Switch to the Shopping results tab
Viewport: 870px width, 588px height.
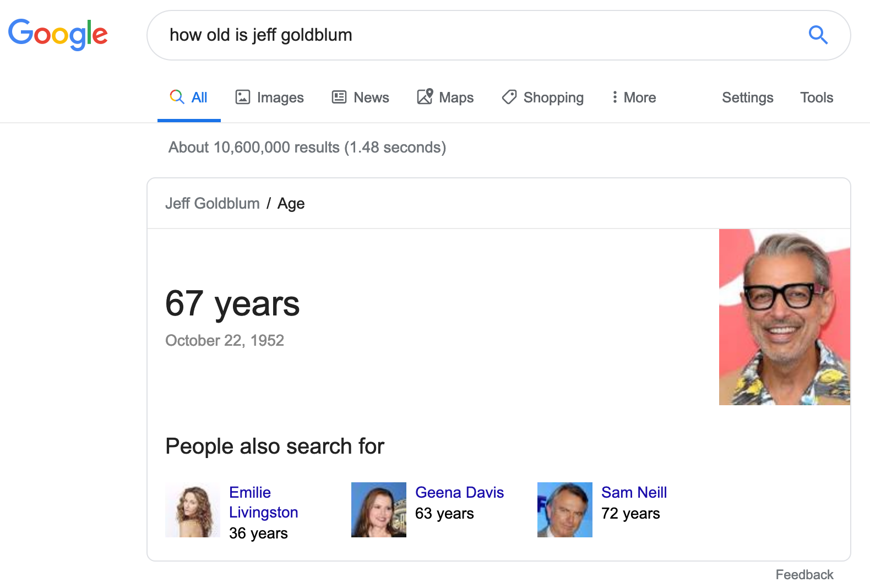[543, 97]
